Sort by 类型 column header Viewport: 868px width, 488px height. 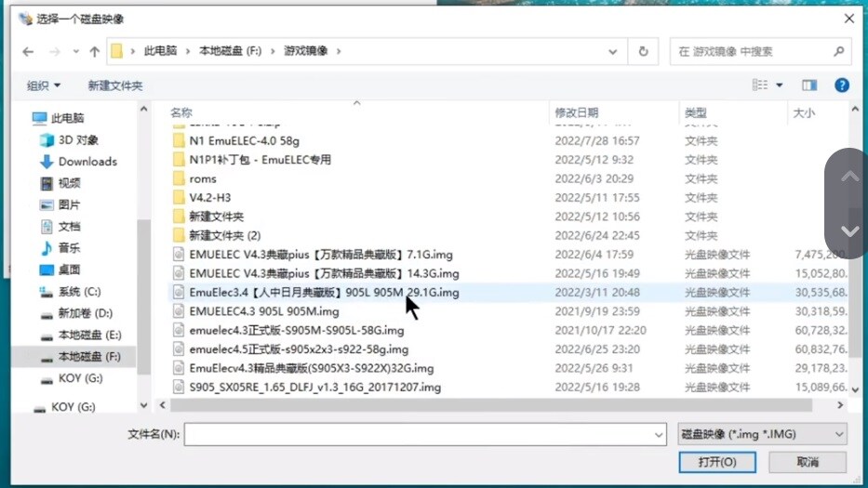[x=695, y=112]
